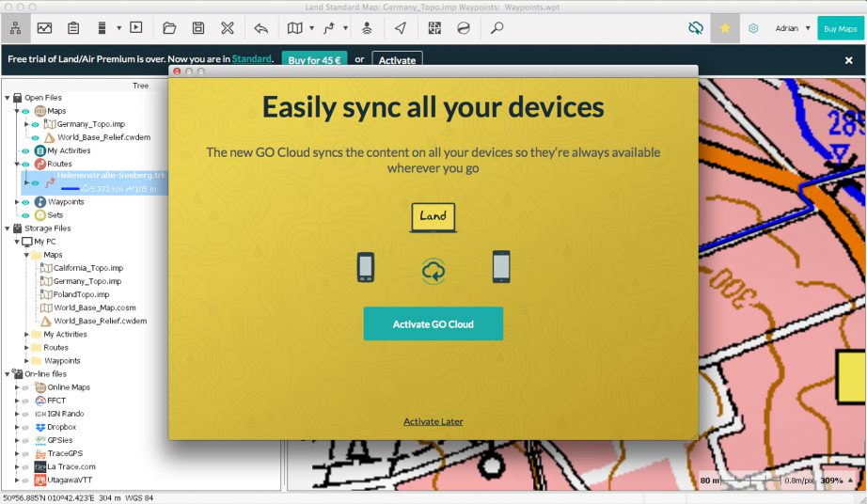
Task: Click the yellow star favorites icon
Action: click(725, 28)
